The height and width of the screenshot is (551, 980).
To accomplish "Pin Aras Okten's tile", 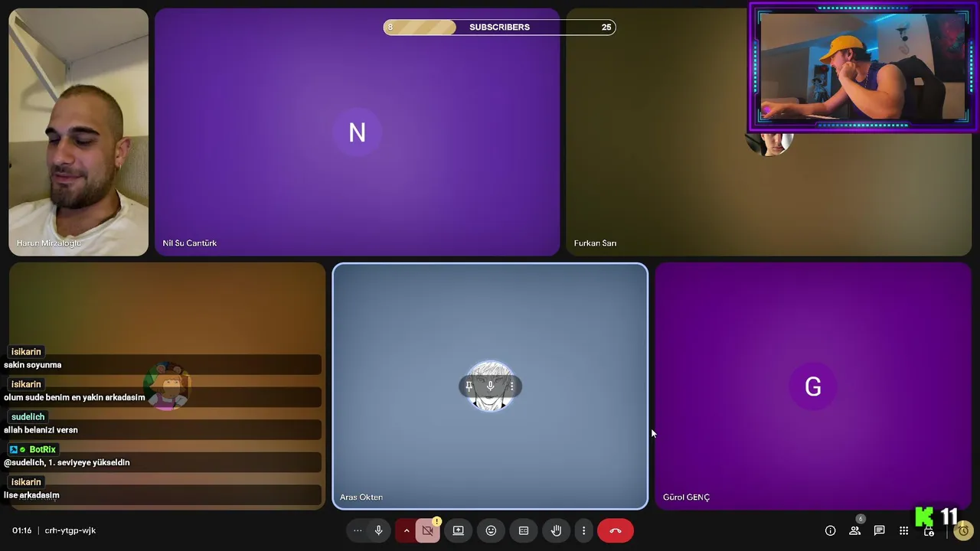I will coord(469,386).
